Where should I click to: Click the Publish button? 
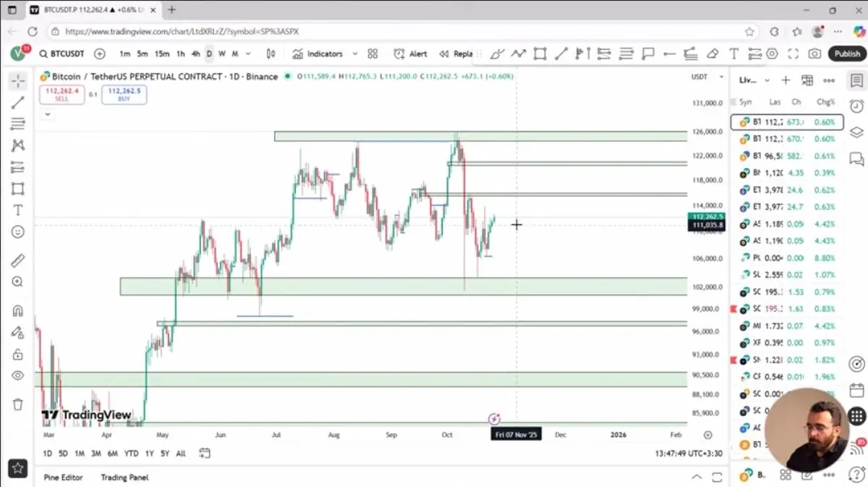tap(847, 54)
